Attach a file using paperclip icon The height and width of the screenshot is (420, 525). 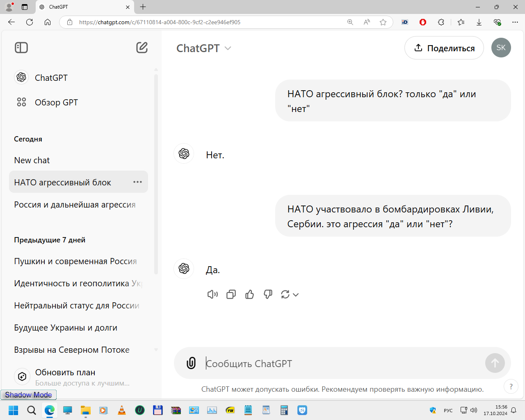[x=191, y=363]
